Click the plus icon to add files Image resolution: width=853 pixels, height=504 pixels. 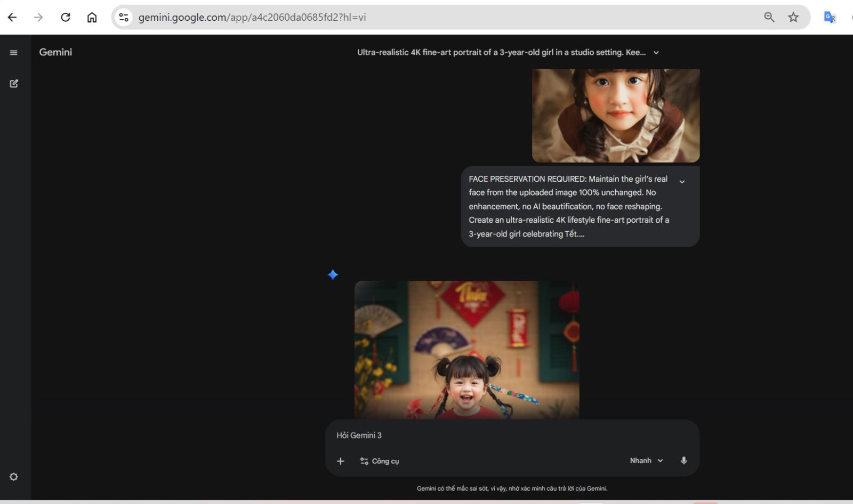coord(341,461)
